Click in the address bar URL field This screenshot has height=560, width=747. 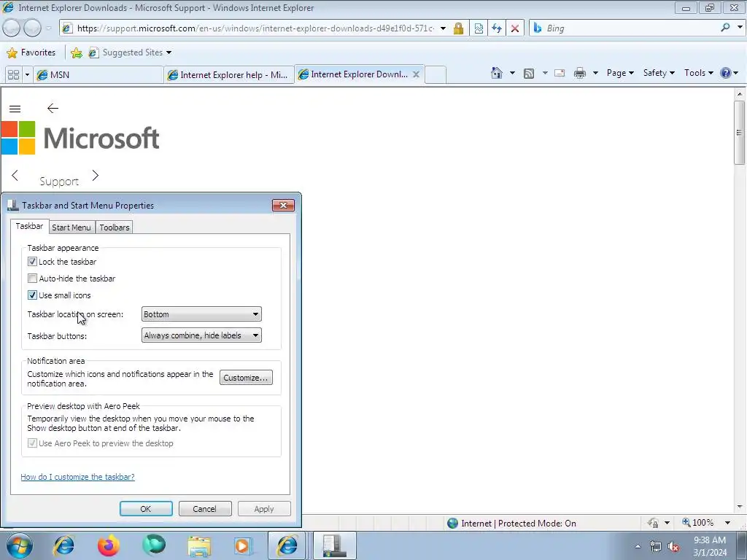click(x=255, y=28)
